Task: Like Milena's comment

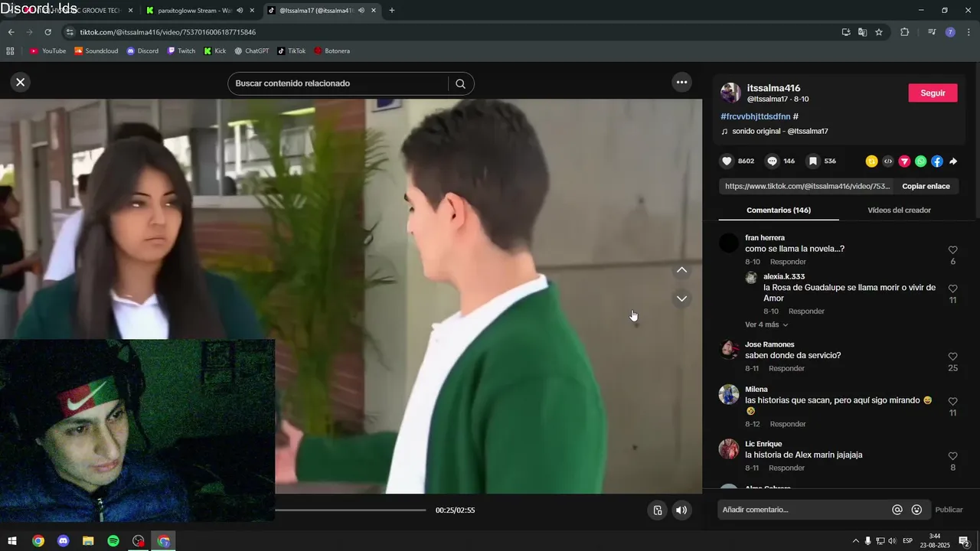Action: click(953, 401)
